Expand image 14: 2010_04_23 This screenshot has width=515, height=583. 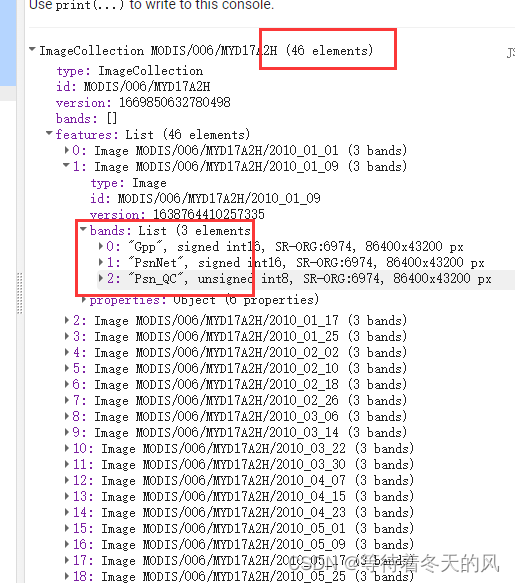pos(67,512)
